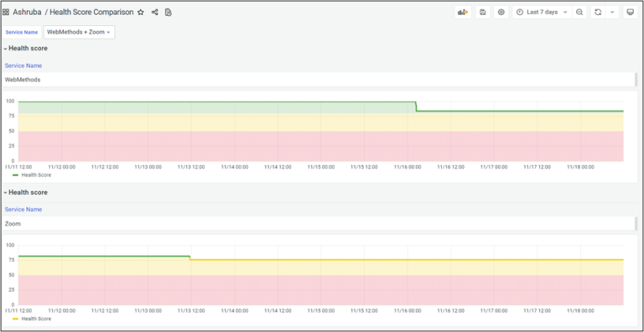This screenshot has width=644, height=332.
Task: Open dashboard settings gear icon
Action: pyautogui.click(x=501, y=13)
